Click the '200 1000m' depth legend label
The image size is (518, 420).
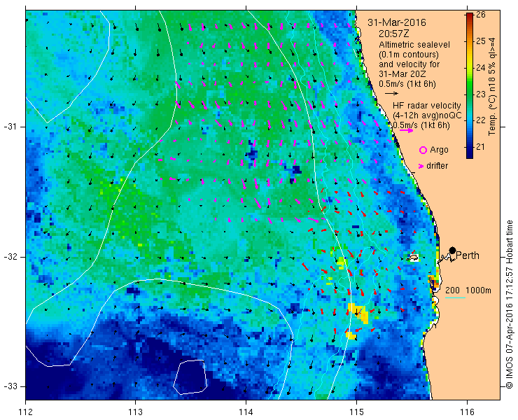tap(468, 290)
